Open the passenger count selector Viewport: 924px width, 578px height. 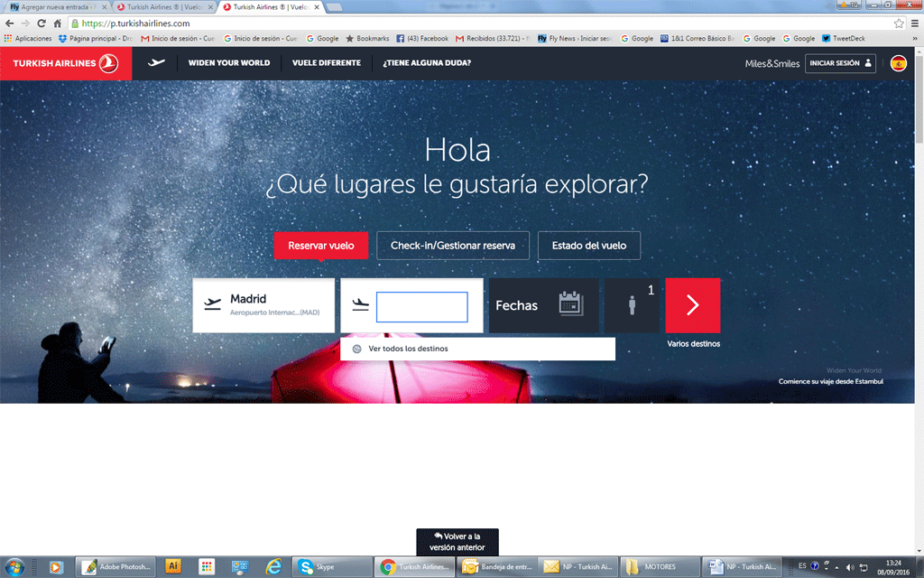coord(633,305)
